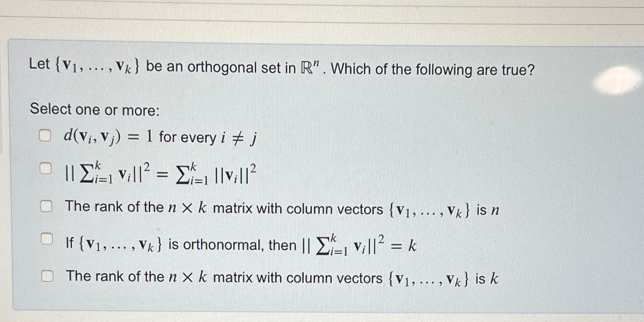Image resolution: width=644 pixels, height=322 pixels.
Task: Click the Pythagorean identity answer text
Action: (x=161, y=174)
